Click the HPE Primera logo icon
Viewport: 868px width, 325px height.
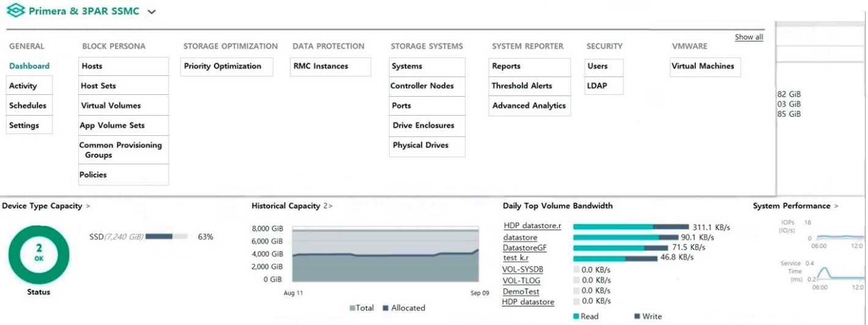pyautogui.click(x=15, y=11)
